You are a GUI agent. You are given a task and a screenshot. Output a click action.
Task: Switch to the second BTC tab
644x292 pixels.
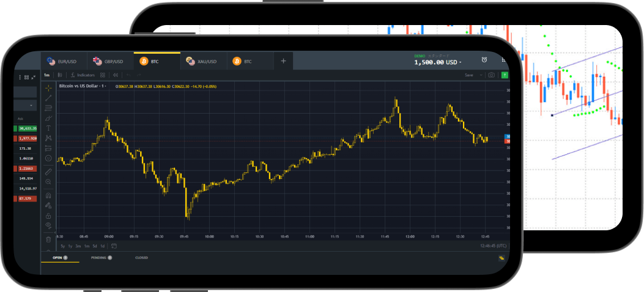click(x=251, y=61)
